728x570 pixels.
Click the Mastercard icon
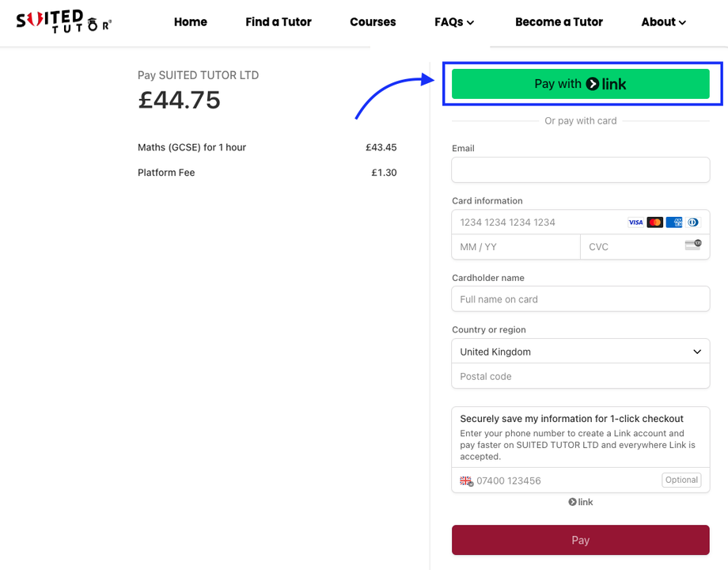(x=654, y=222)
